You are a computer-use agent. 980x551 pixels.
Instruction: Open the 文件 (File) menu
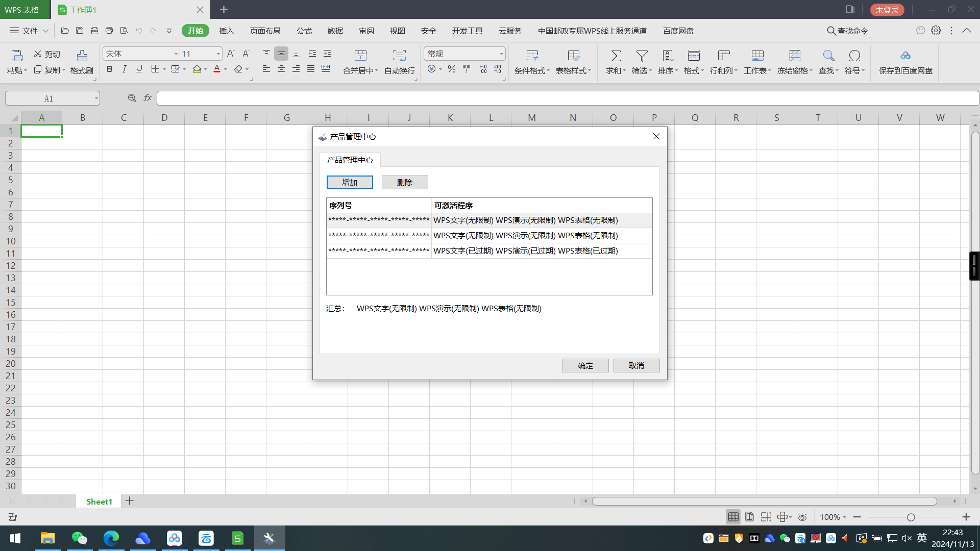29,31
